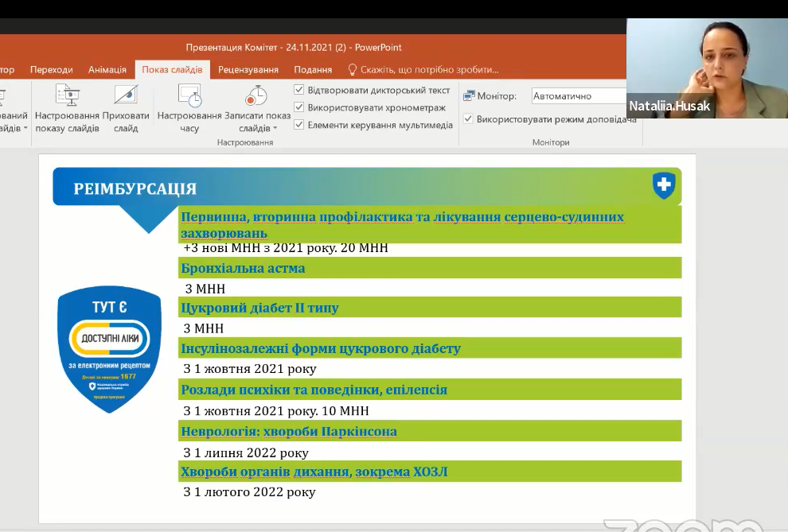Toggle Елементи керування мультимедіа checkbox

[x=299, y=125]
